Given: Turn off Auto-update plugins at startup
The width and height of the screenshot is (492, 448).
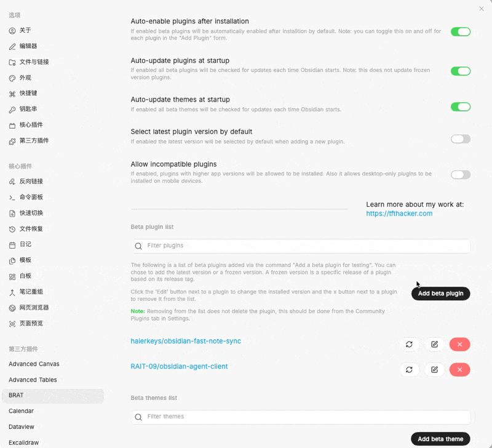Looking at the screenshot, I should (x=461, y=71).
